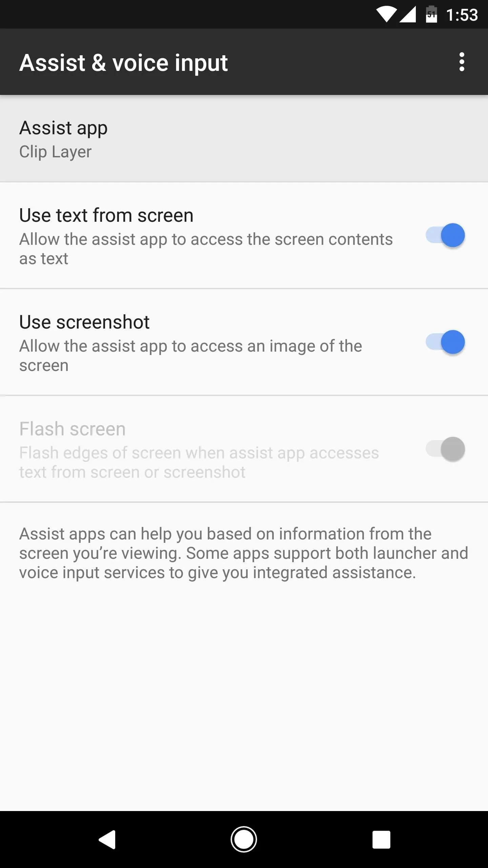Tap the home circle button
488x868 pixels.
click(244, 840)
